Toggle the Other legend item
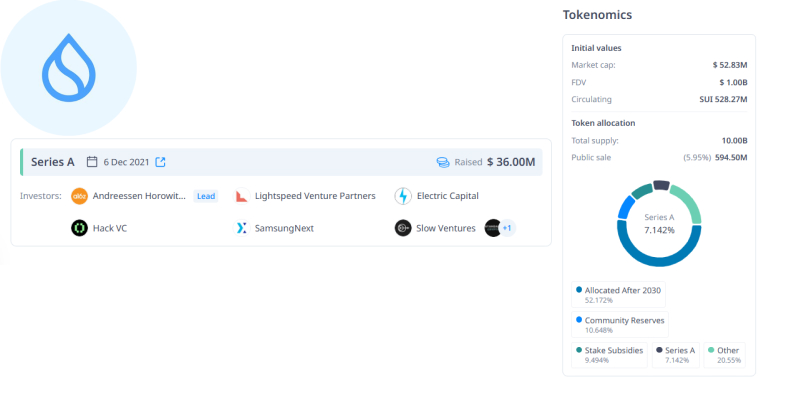The width and height of the screenshot is (800, 400). (726, 355)
